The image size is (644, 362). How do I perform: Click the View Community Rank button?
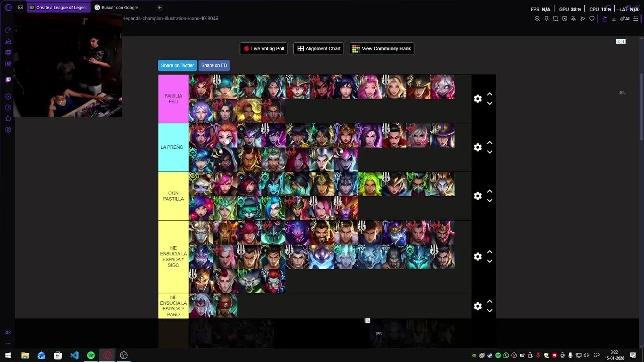382,49
